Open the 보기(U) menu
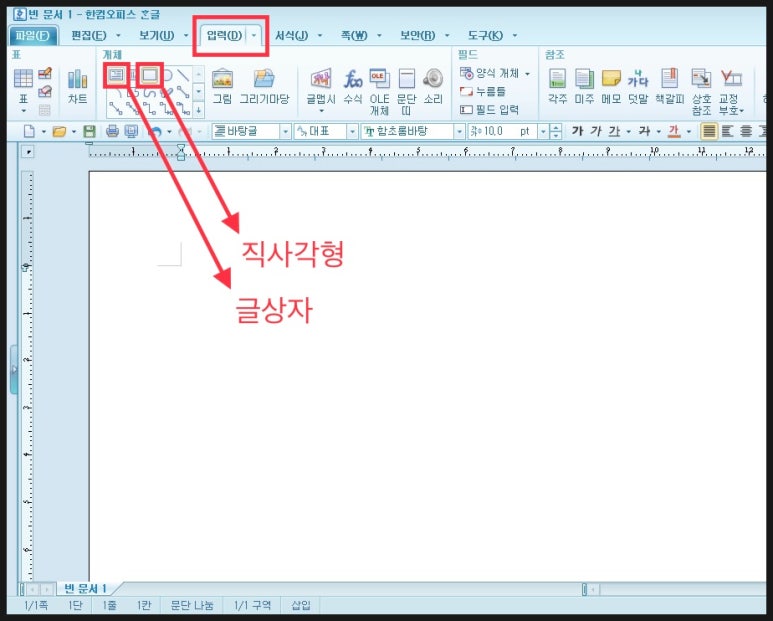The image size is (773, 621). [x=156, y=35]
